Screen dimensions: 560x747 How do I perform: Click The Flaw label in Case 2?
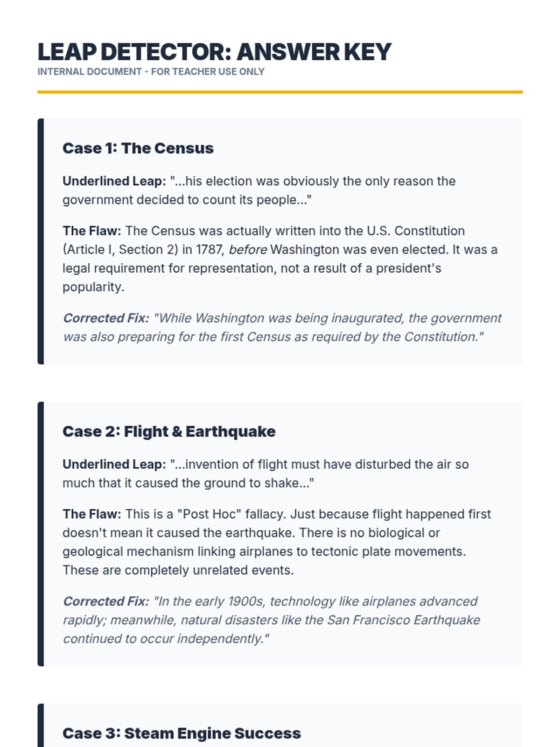[x=92, y=514]
